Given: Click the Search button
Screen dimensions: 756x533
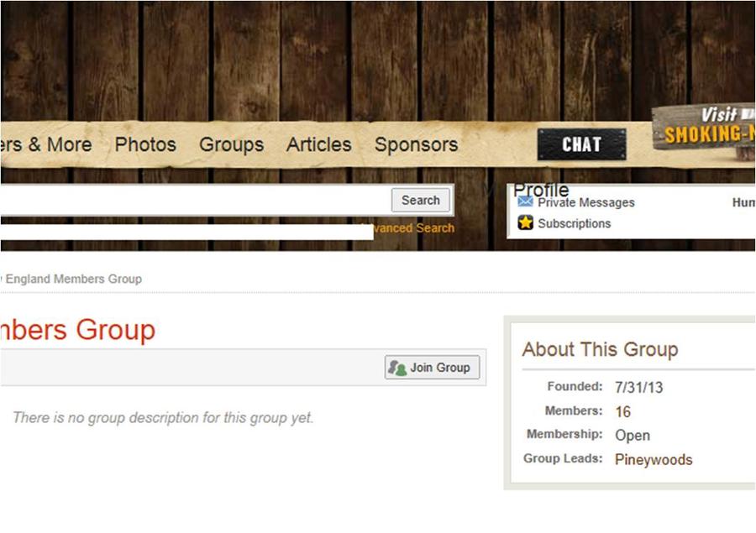Looking at the screenshot, I should 421,200.
